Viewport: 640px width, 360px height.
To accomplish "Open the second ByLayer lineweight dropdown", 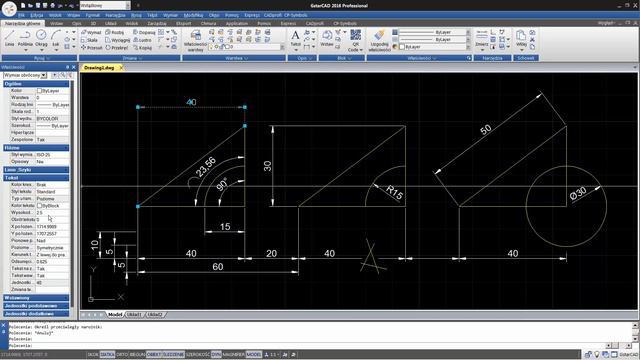I will pyautogui.click(x=468, y=40).
